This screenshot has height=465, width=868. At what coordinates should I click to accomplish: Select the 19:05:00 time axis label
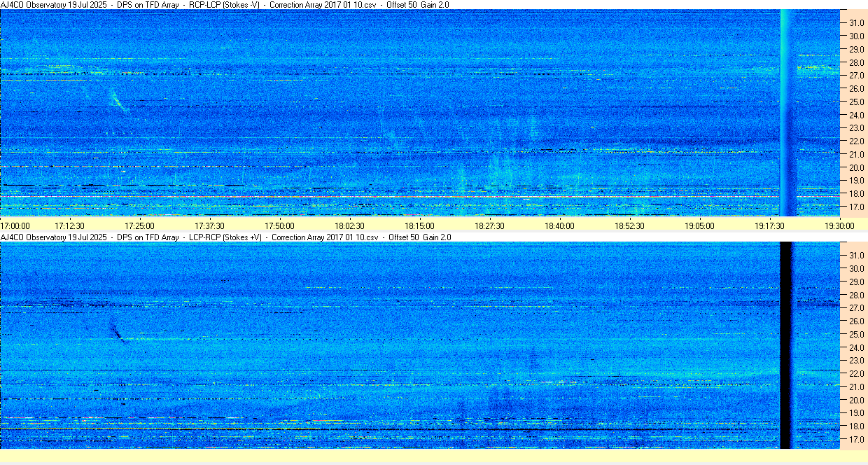pyautogui.click(x=700, y=225)
